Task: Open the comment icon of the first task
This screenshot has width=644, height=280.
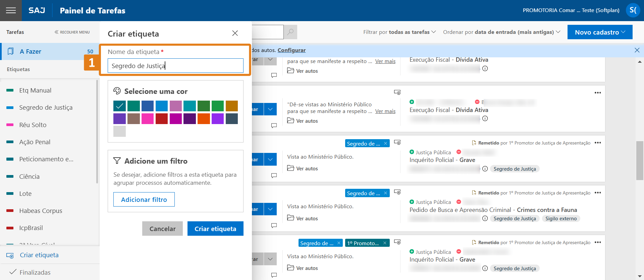Action: [x=274, y=75]
